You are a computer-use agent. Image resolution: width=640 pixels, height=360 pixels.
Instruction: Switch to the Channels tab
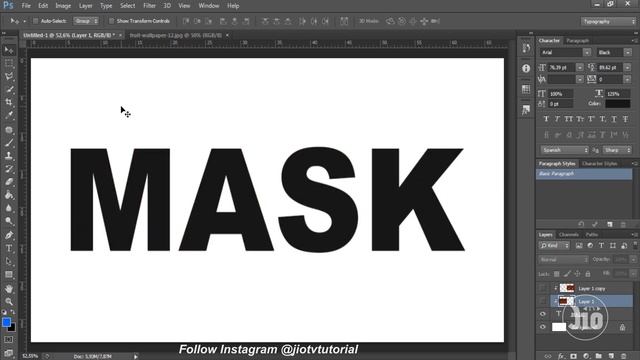pyautogui.click(x=569, y=235)
